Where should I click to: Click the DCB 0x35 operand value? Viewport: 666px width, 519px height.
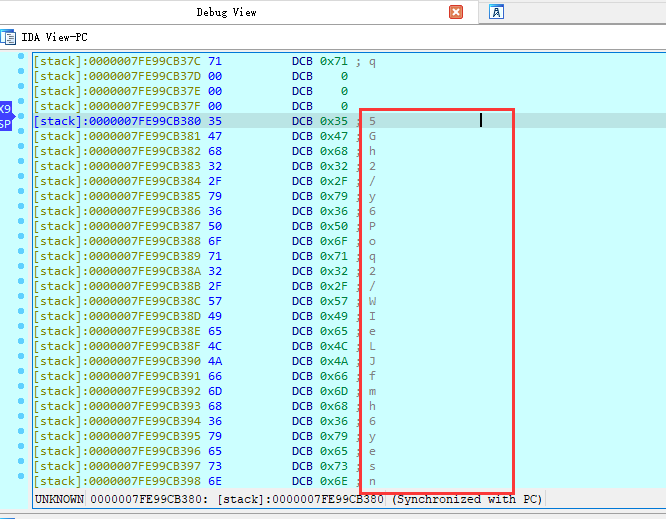334,121
